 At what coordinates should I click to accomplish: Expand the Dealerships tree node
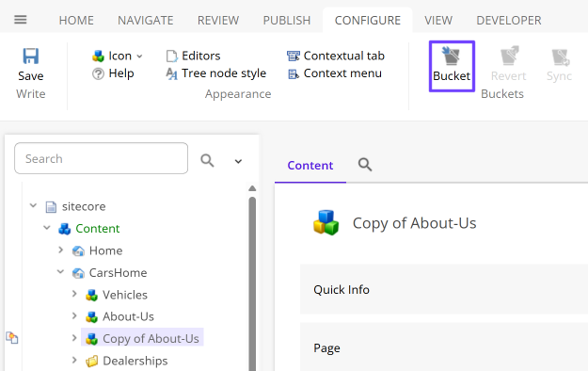[x=74, y=360]
